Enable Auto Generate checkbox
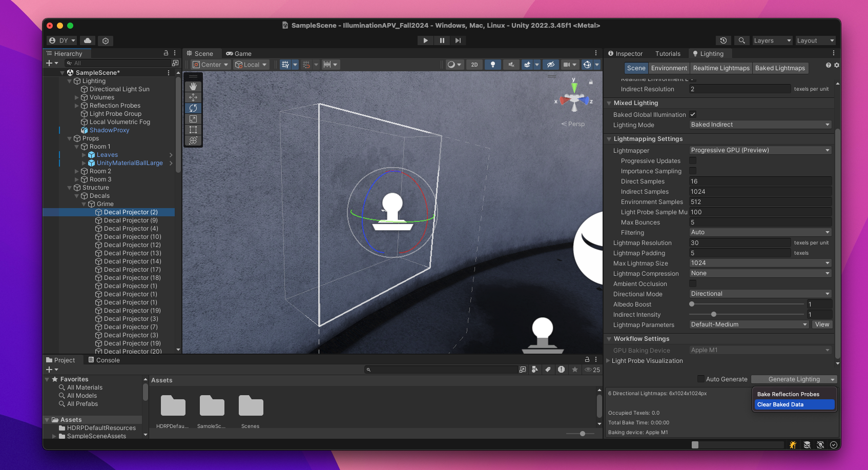Image resolution: width=868 pixels, height=470 pixels. point(701,379)
